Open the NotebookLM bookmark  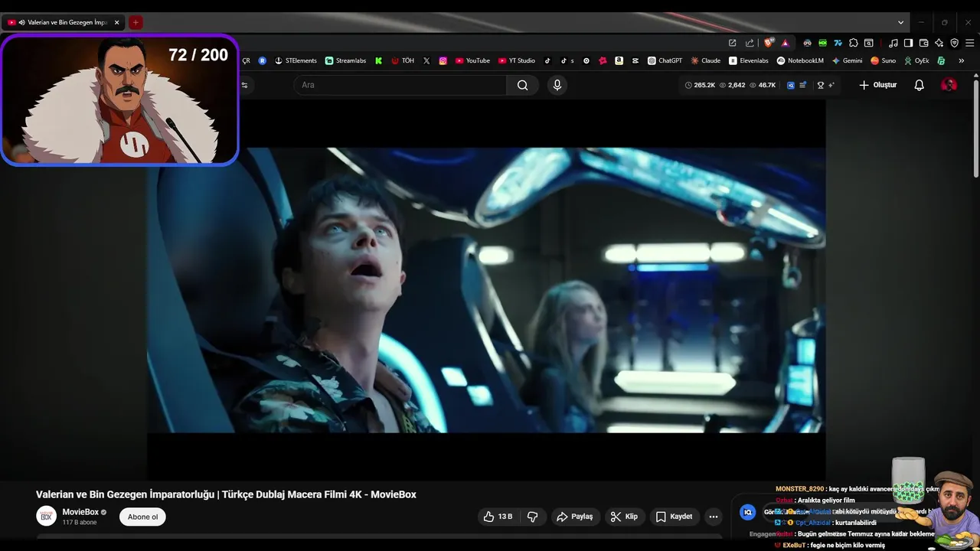tap(800, 60)
